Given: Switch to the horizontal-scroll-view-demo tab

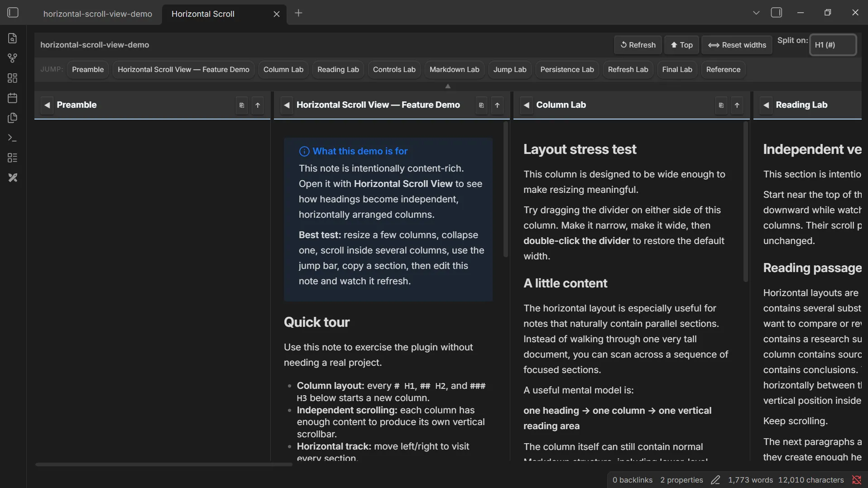Looking at the screenshot, I should pyautogui.click(x=97, y=14).
